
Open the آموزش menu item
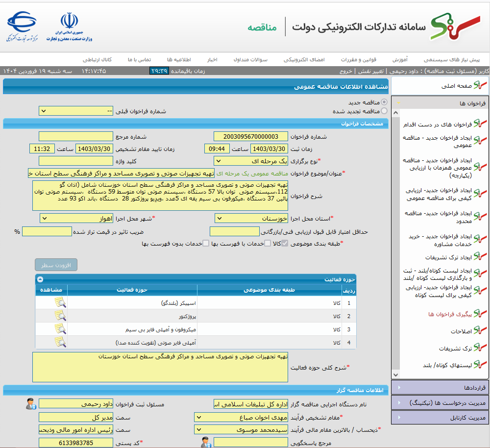tap(400, 59)
